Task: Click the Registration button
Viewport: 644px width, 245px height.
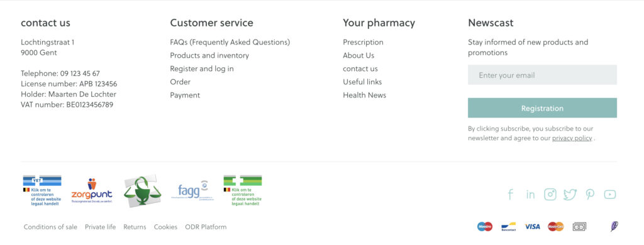Action: click(x=542, y=108)
